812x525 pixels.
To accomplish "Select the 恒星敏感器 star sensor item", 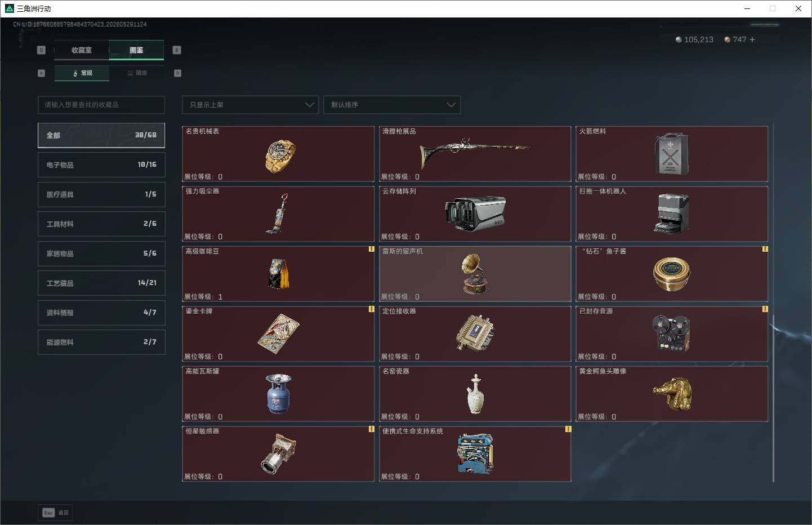I will click(278, 454).
